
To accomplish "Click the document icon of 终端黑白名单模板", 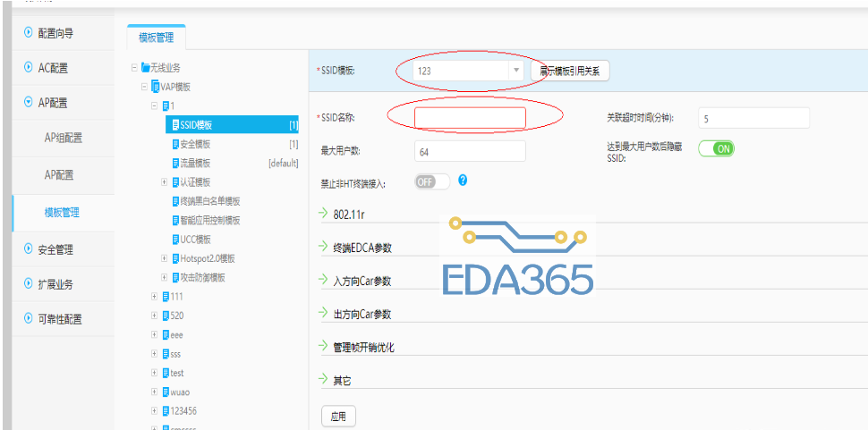I will pos(175,202).
